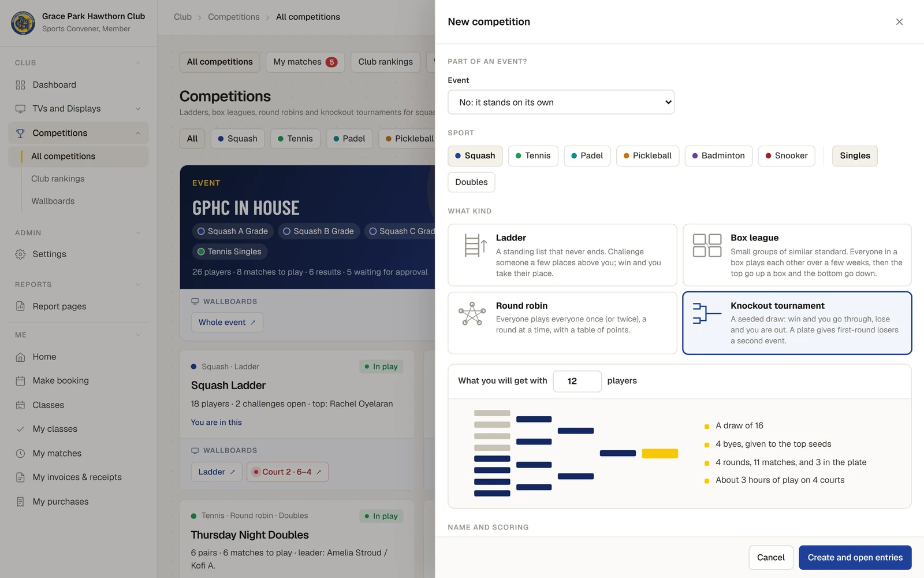Collapse the REPORTS sidebar section
Image resolution: width=924 pixels, height=578 pixels.
(138, 284)
